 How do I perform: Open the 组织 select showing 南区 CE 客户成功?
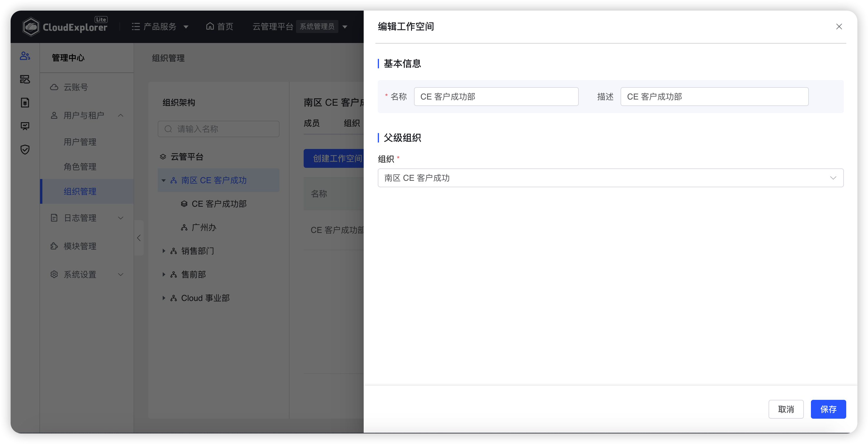610,178
